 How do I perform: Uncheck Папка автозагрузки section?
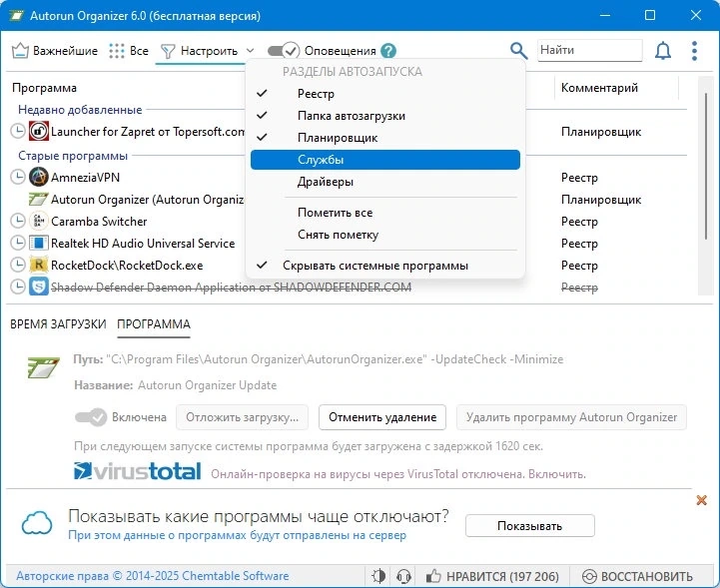[385, 116]
